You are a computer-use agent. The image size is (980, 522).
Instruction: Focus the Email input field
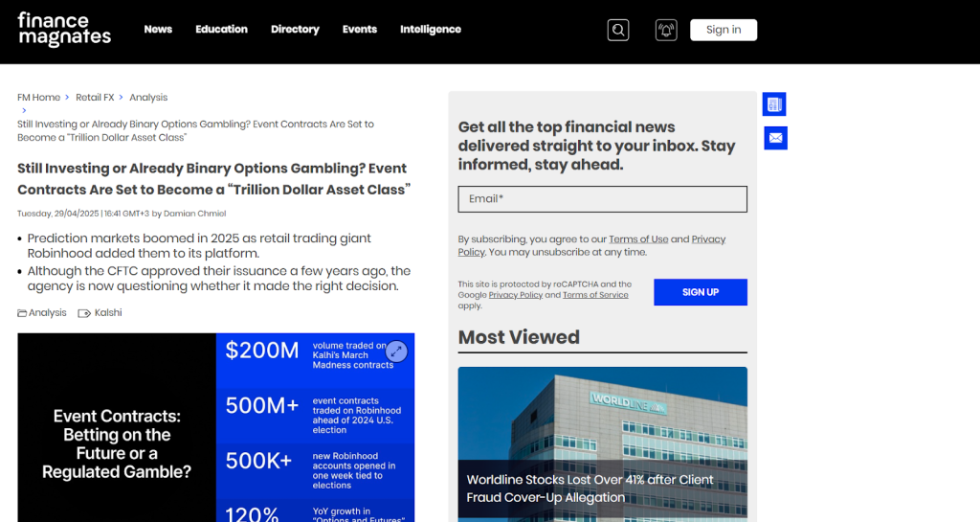coord(602,199)
